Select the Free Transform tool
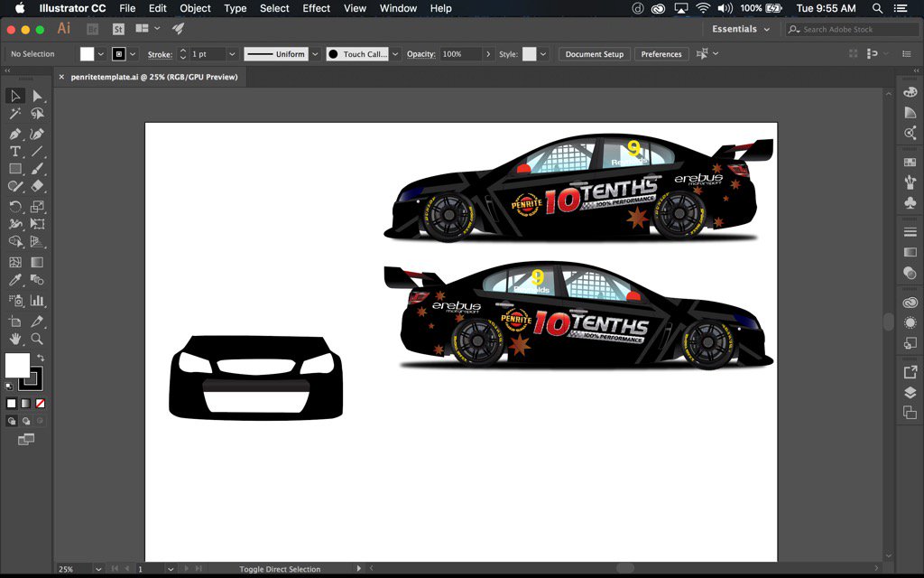 pos(37,224)
